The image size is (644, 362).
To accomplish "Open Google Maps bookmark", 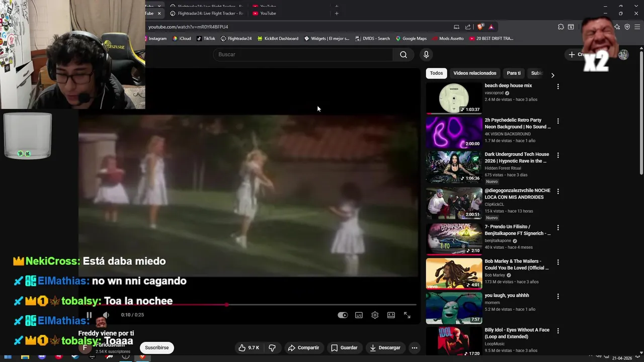I will (411, 39).
